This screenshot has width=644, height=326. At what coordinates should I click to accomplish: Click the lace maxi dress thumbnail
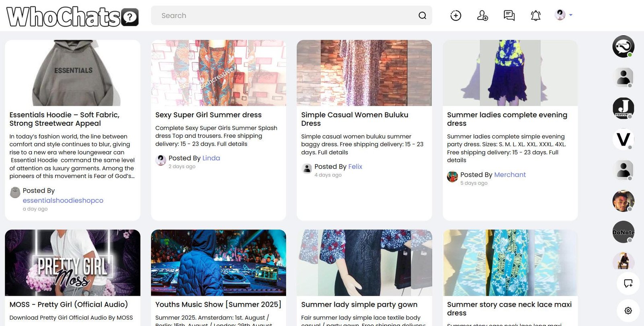point(510,263)
